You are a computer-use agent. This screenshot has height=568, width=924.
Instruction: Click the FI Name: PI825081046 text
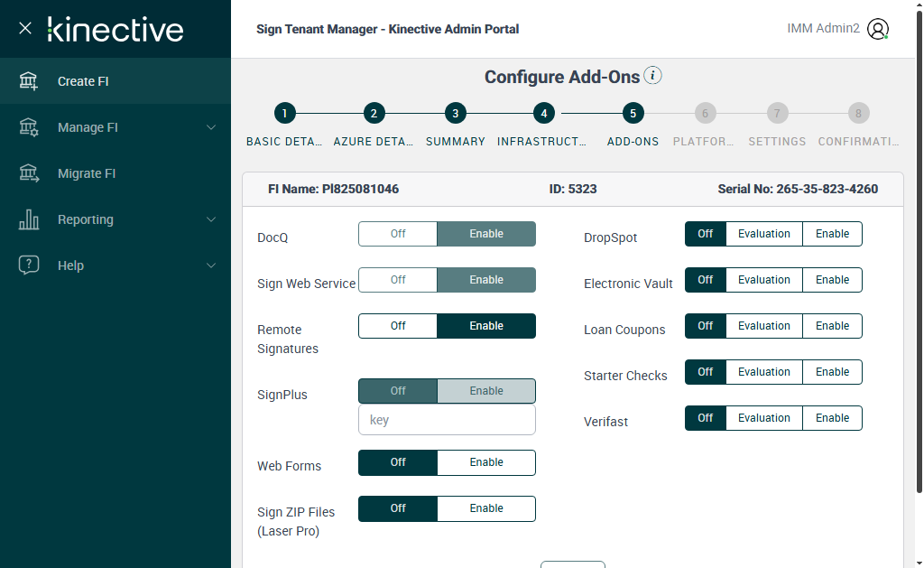click(334, 189)
